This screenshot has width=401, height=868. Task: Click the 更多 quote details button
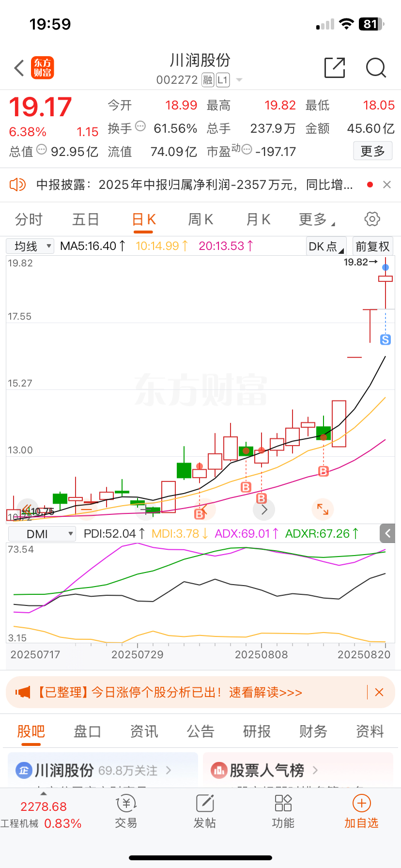pos(373,151)
